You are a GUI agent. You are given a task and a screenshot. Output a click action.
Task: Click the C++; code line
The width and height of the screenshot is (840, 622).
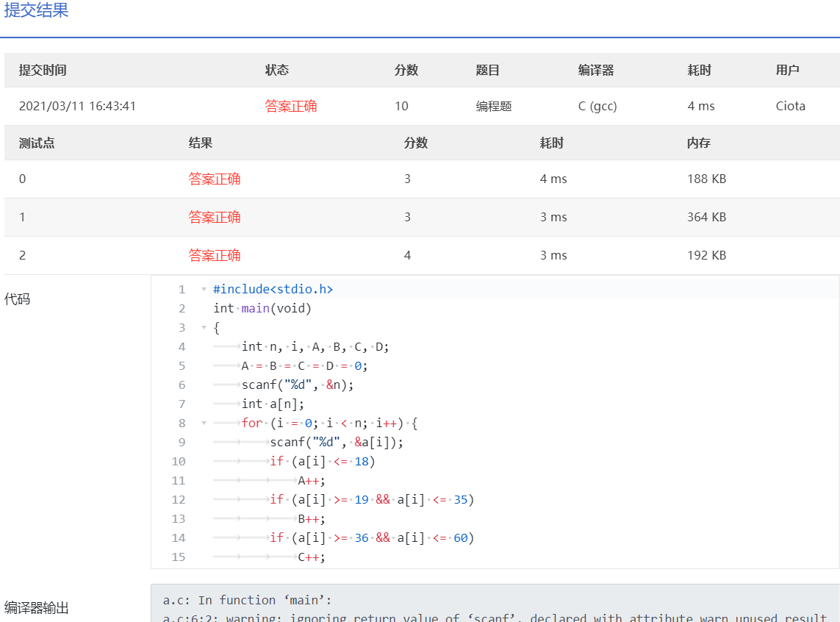(312, 557)
